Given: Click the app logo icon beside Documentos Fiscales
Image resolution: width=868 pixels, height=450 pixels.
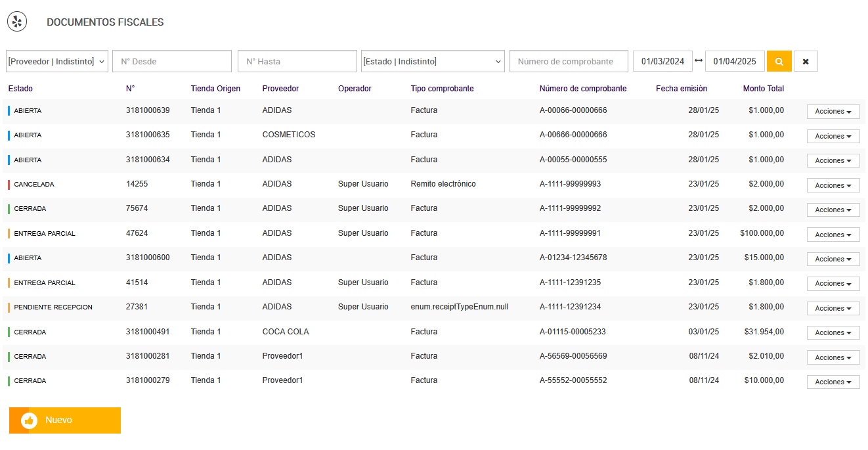Looking at the screenshot, I should coord(17,22).
